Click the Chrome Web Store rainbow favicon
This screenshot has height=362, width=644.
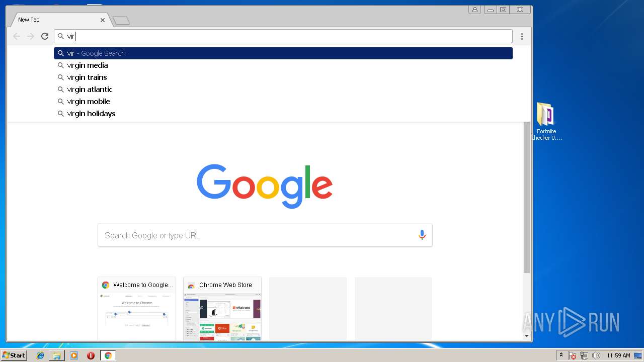click(191, 285)
